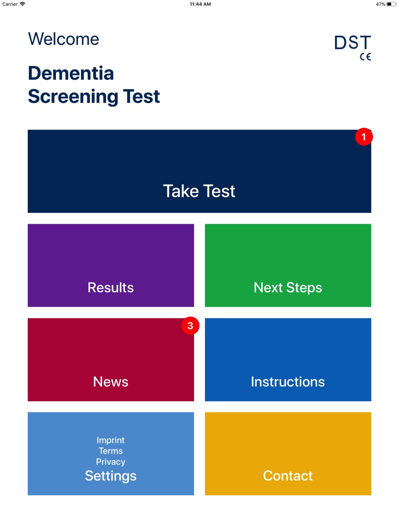The image size is (399, 532).
Task: Tap the Dementia Screening Test heading
Action: pos(94,85)
